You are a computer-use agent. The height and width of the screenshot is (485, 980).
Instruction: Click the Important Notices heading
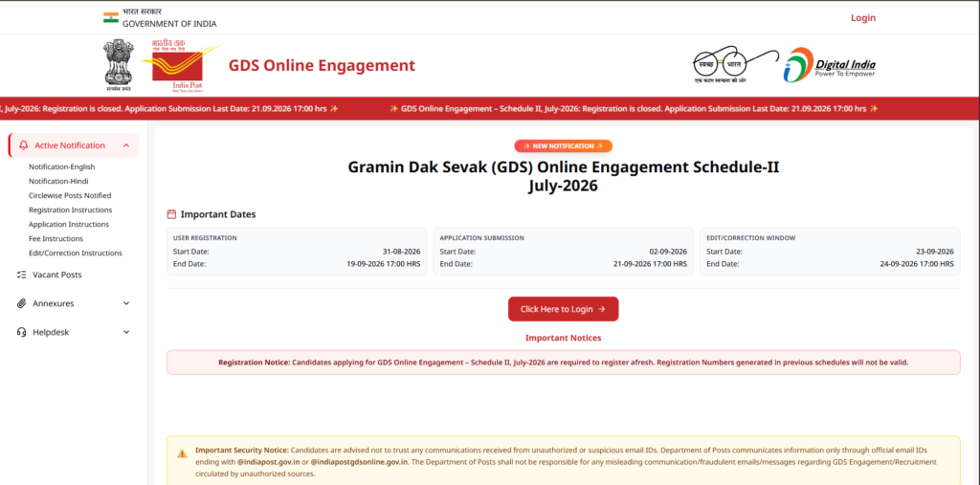click(563, 338)
